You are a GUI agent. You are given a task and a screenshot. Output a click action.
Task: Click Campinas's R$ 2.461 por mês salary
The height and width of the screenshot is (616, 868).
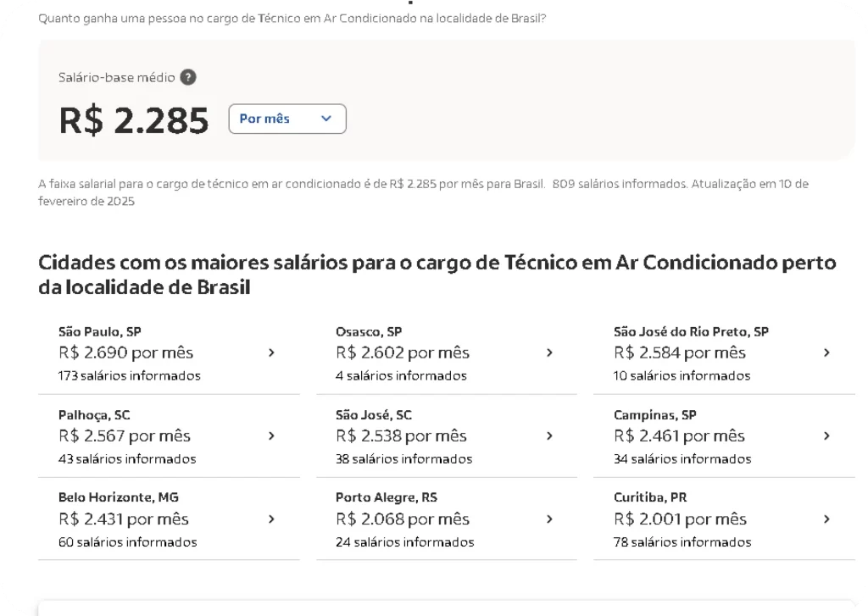pos(679,436)
